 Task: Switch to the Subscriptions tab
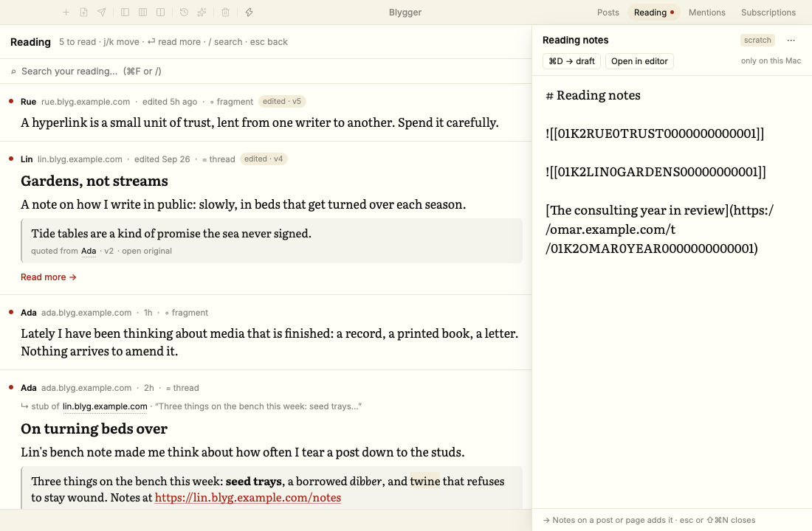pyautogui.click(x=768, y=13)
